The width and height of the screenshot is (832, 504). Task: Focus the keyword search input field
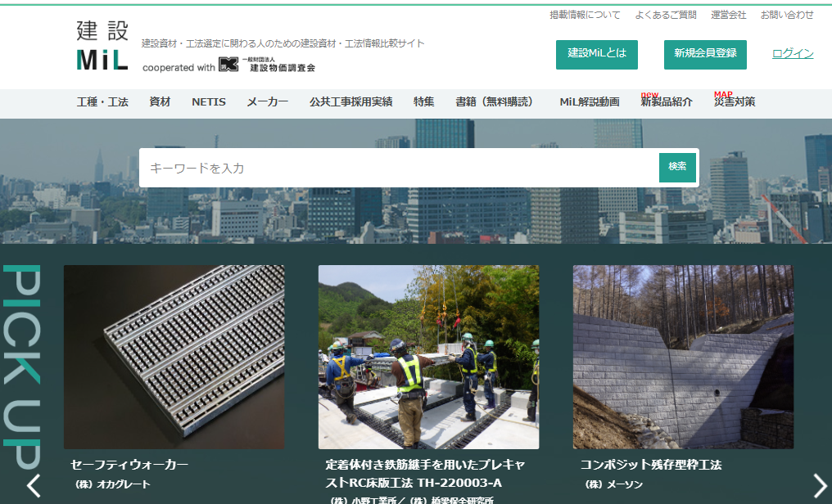(399, 168)
